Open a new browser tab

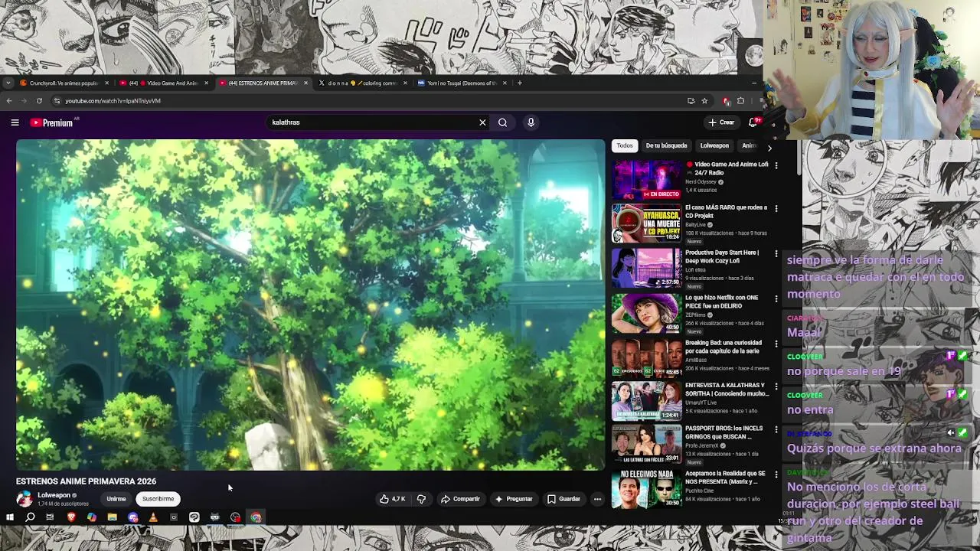[519, 83]
